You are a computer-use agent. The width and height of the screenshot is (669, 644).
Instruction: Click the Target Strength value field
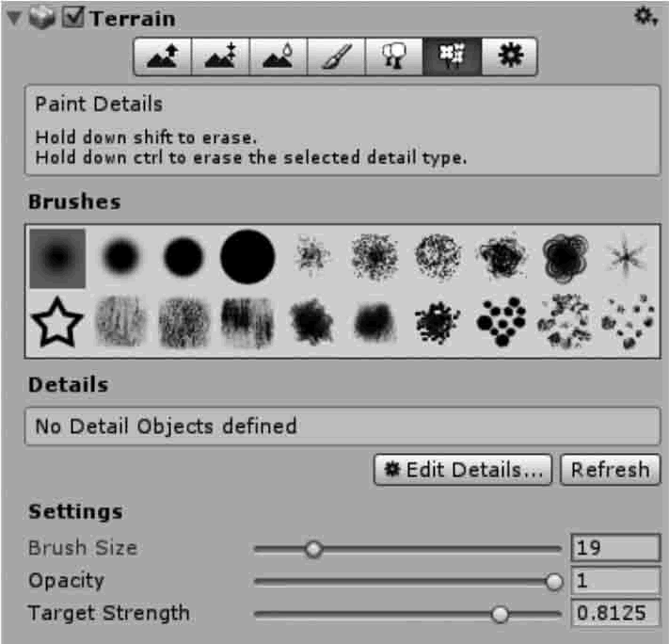(615, 613)
